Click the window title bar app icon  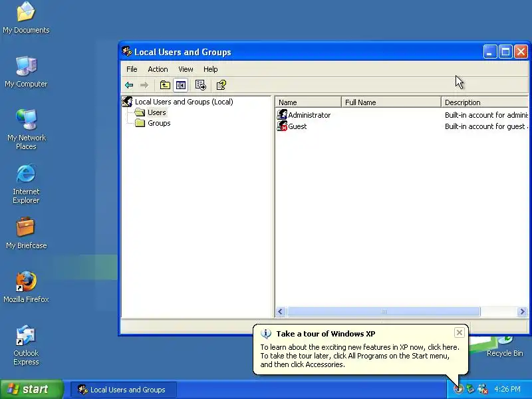tap(127, 52)
